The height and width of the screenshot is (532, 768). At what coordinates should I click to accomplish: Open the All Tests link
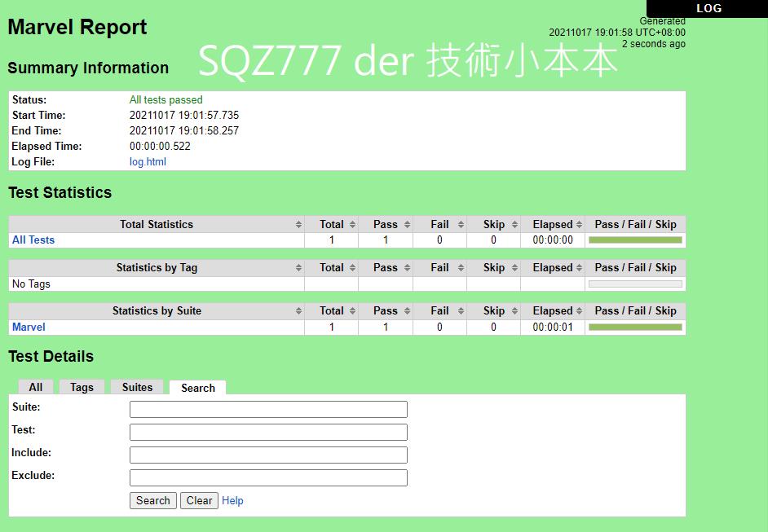pyautogui.click(x=33, y=240)
